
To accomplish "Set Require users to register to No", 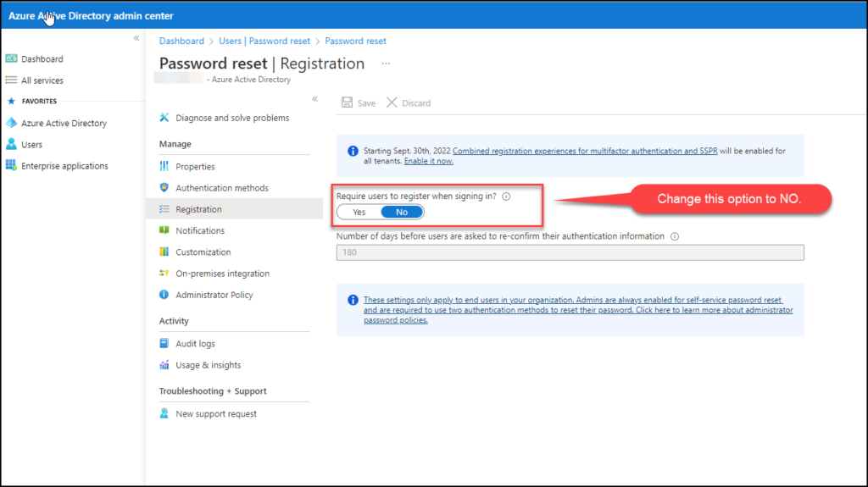I will coord(402,212).
